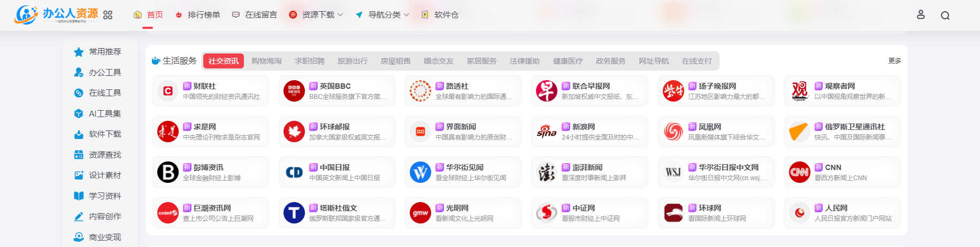Click the 环球邮报 maple leaf icon
The image size is (980, 247).
point(294,132)
